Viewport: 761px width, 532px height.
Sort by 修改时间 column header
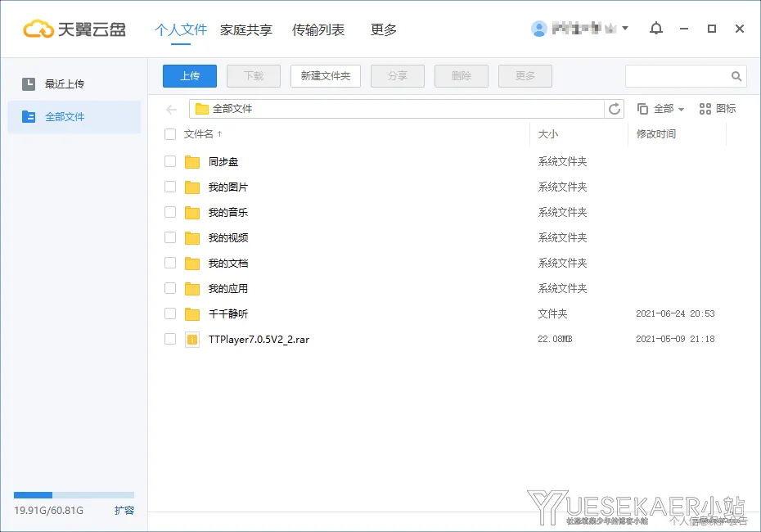(655, 134)
